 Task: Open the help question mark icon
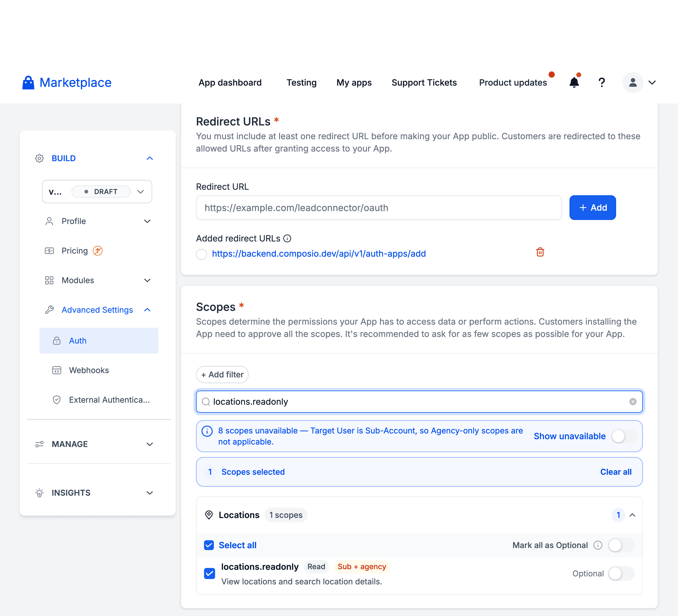[602, 82]
